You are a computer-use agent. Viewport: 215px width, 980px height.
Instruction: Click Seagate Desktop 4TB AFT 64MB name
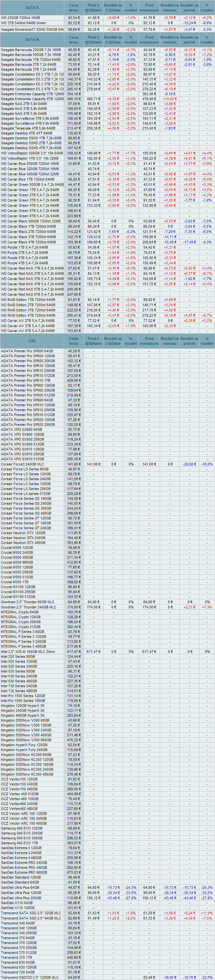pyautogui.click(x=27, y=133)
